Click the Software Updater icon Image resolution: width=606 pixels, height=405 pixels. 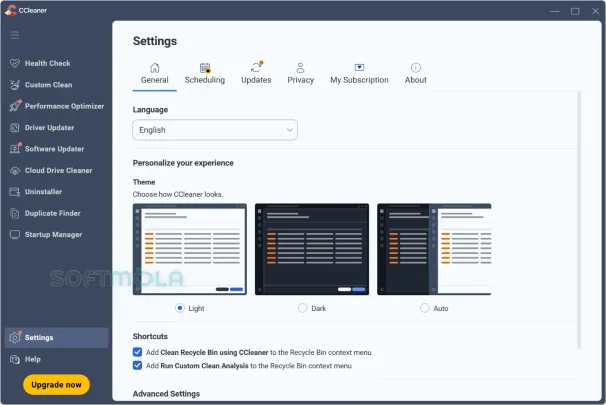(15, 149)
